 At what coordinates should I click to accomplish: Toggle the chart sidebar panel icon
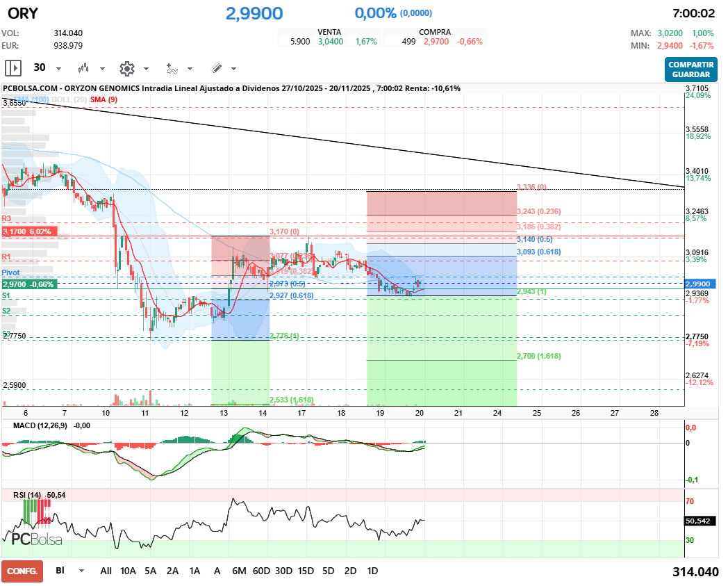pos(13,68)
